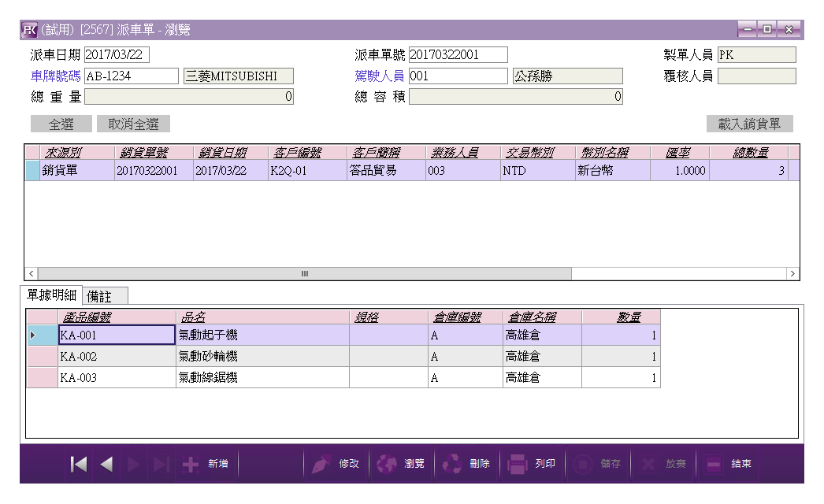Image resolution: width=824 pixels, height=504 pixels.
Task: Jump to the first record
Action: 79,465
